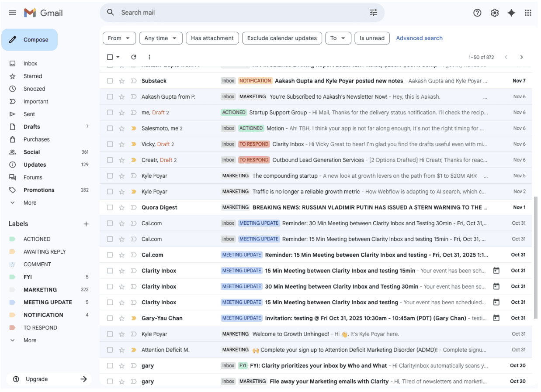Apply the Has attachment filter
Viewport: 541px width, 392px height.
click(x=212, y=38)
